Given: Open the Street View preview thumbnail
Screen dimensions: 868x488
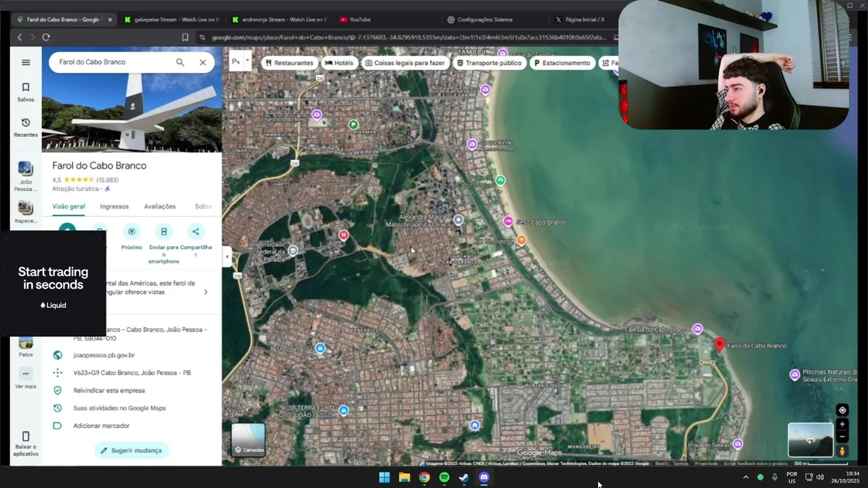Looking at the screenshot, I should tap(810, 440).
